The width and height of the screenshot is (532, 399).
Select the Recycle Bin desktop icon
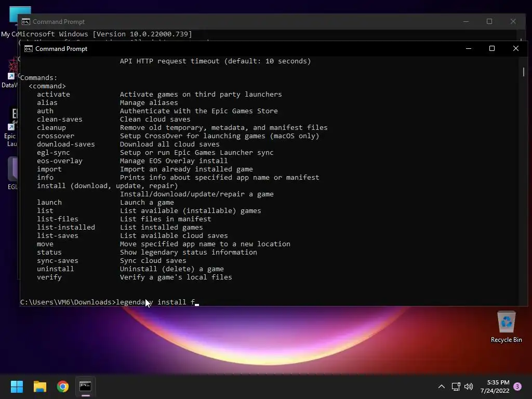click(506, 327)
